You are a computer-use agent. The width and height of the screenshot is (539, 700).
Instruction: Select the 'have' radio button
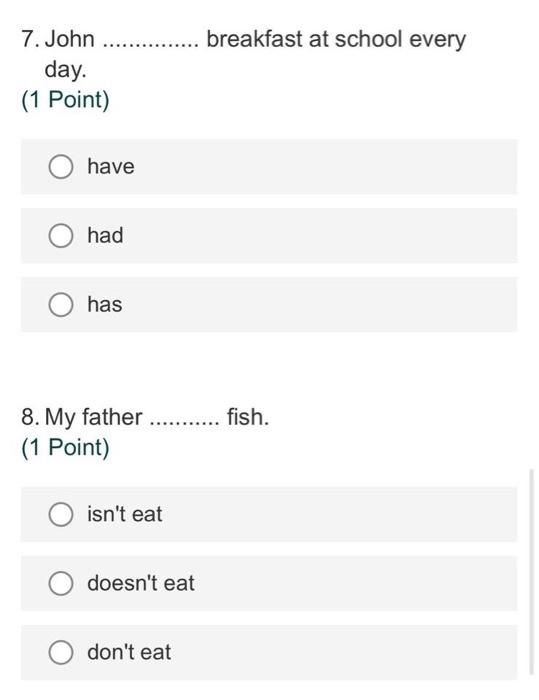61,167
